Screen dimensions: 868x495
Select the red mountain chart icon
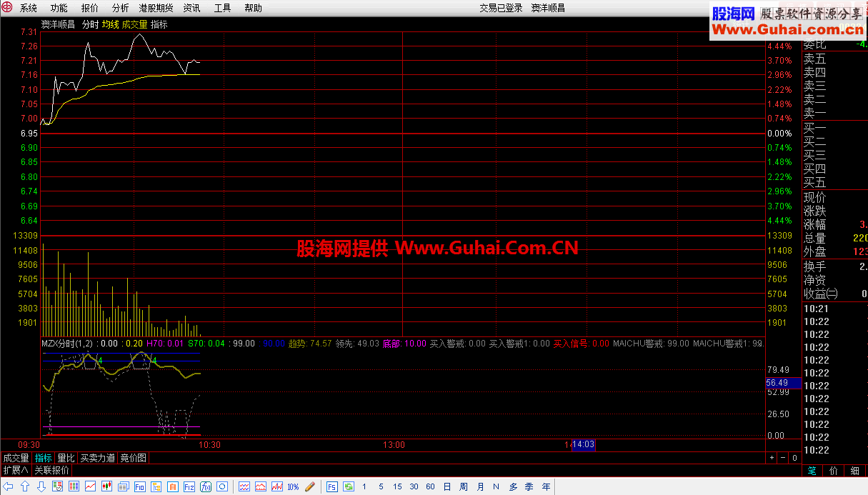pyautogui.click(x=261, y=486)
